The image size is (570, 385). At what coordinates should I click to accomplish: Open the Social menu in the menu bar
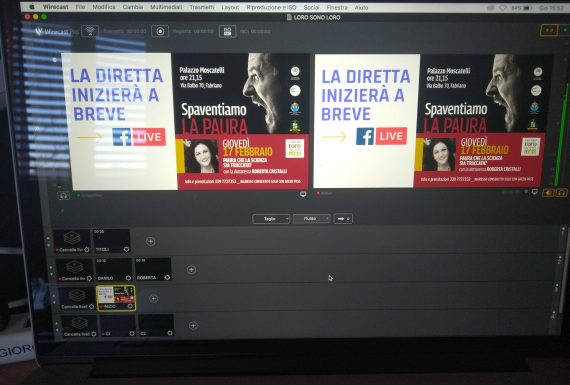(x=311, y=7)
